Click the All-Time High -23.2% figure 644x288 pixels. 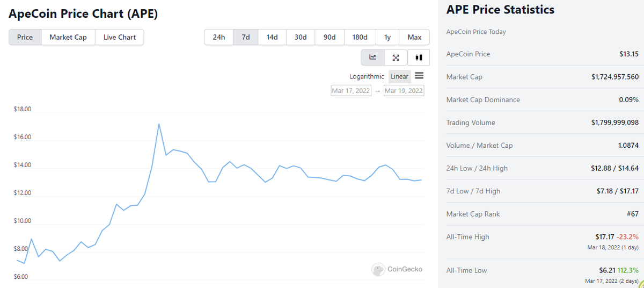click(628, 236)
